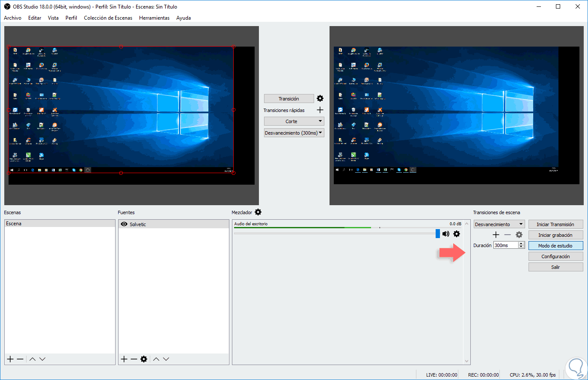Open transition settings gear beside Transición button
The width and height of the screenshot is (588, 380).
click(x=320, y=99)
